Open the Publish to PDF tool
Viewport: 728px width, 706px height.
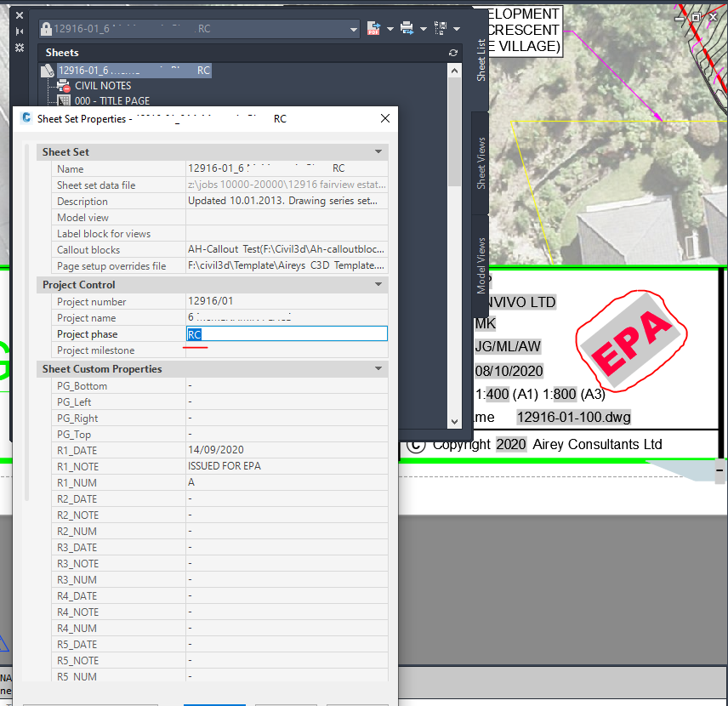(373, 26)
